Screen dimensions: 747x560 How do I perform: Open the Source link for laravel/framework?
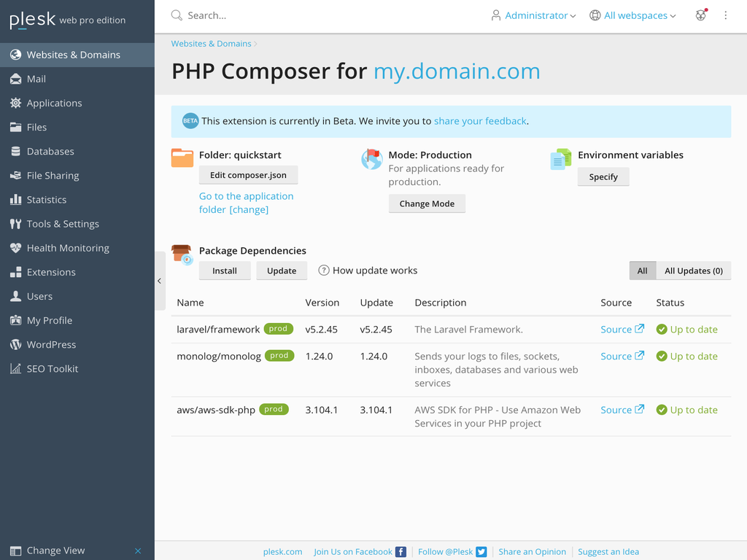[x=616, y=329]
